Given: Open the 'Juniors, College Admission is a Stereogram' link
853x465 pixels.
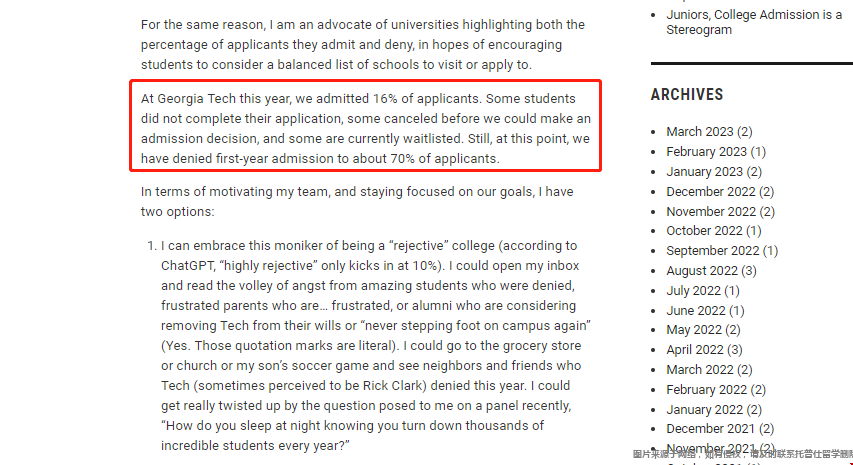Looking at the screenshot, I should (x=753, y=22).
